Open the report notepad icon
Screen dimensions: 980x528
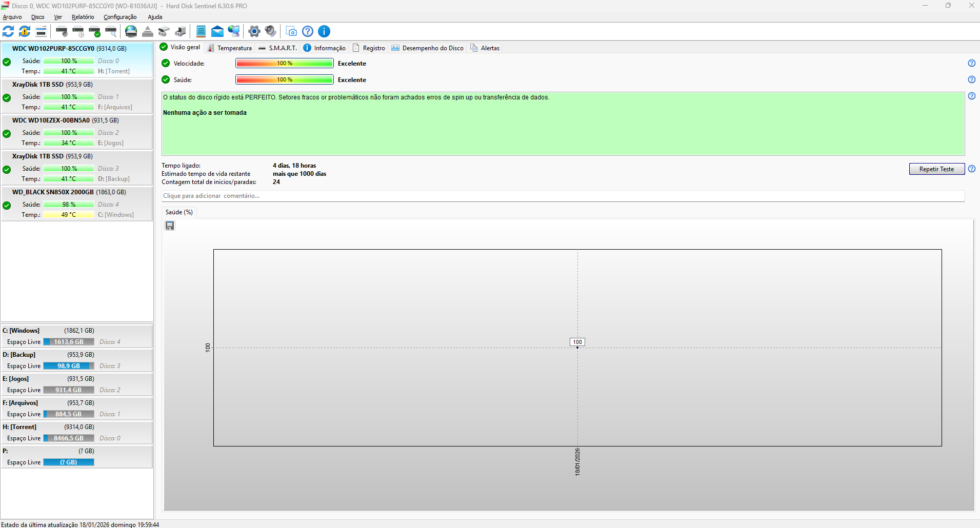[201, 31]
